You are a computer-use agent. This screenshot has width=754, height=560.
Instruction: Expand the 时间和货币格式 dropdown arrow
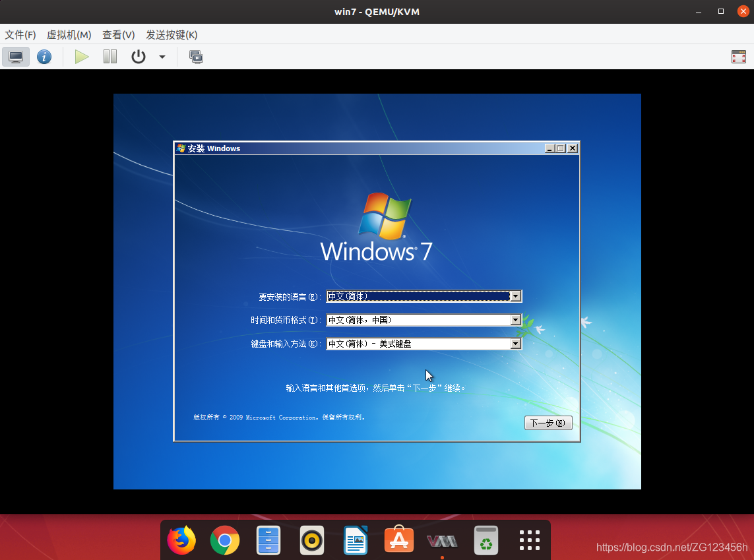pos(515,320)
